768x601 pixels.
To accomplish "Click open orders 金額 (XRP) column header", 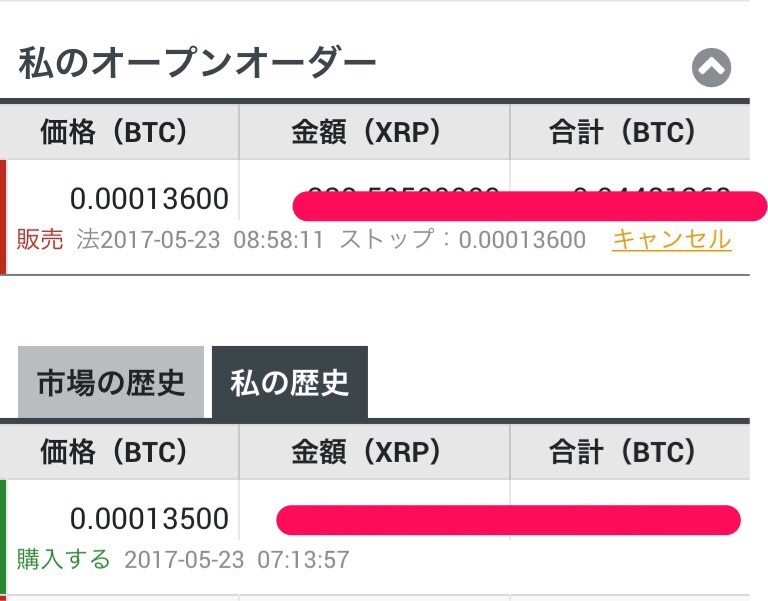I will click(374, 132).
